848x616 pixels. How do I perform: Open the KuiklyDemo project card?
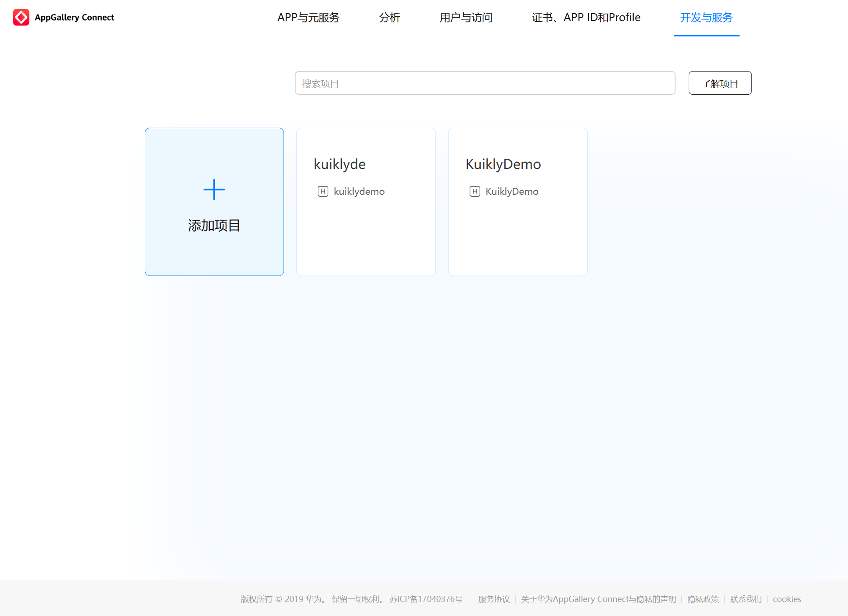pyautogui.click(x=517, y=202)
